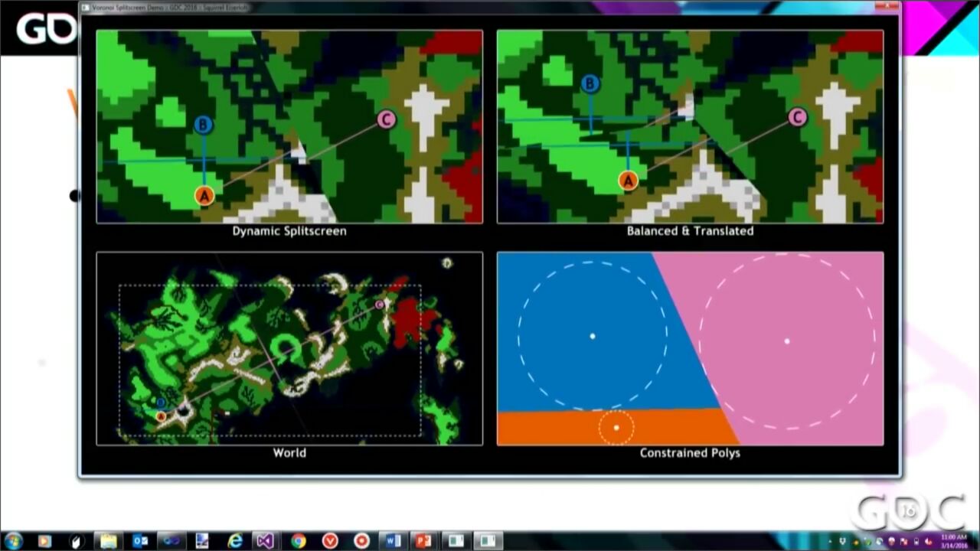This screenshot has width=980, height=551.
Task: Open the file explorer folder on taskbar
Action: tap(108, 541)
